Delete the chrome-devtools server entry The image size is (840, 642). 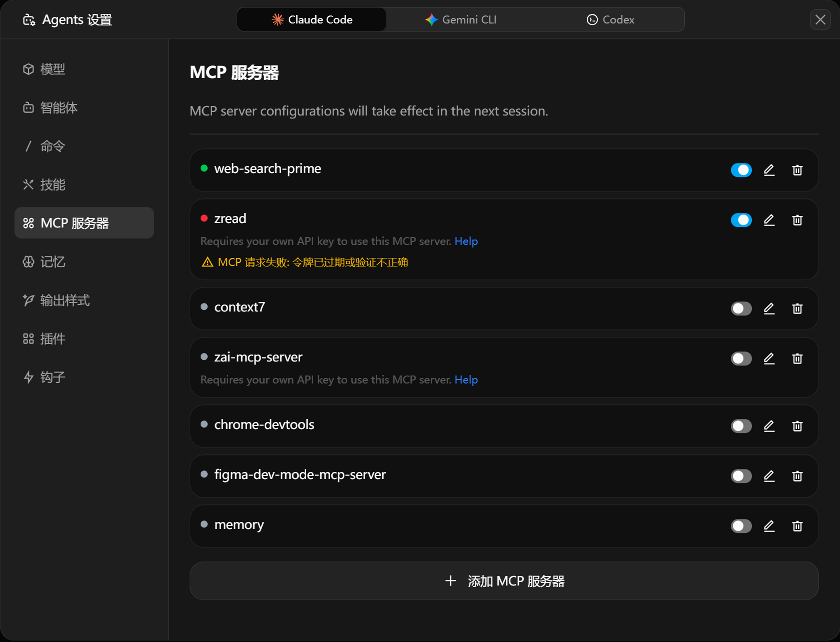coord(797,426)
